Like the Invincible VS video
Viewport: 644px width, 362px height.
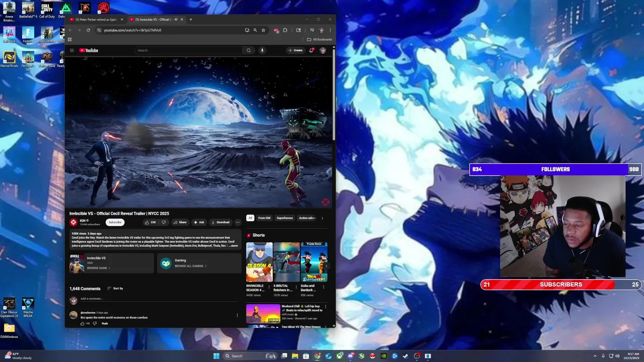pyautogui.click(x=150, y=222)
